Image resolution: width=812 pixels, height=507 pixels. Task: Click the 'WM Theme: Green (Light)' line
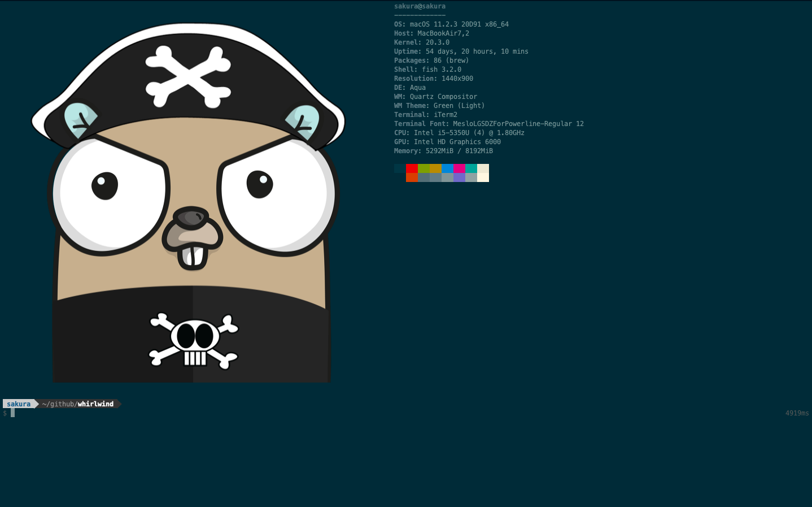(439, 106)
